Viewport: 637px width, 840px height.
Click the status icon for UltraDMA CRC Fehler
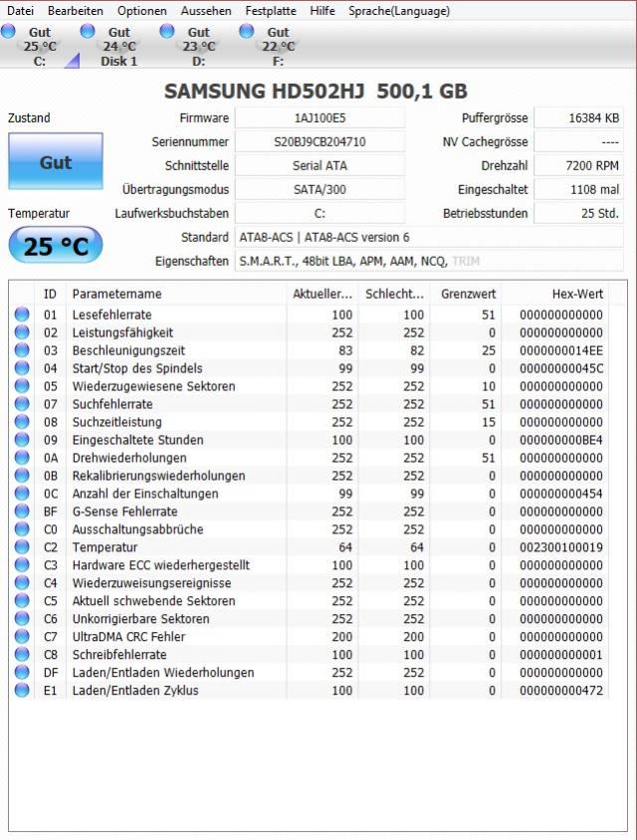pos(22,636)
